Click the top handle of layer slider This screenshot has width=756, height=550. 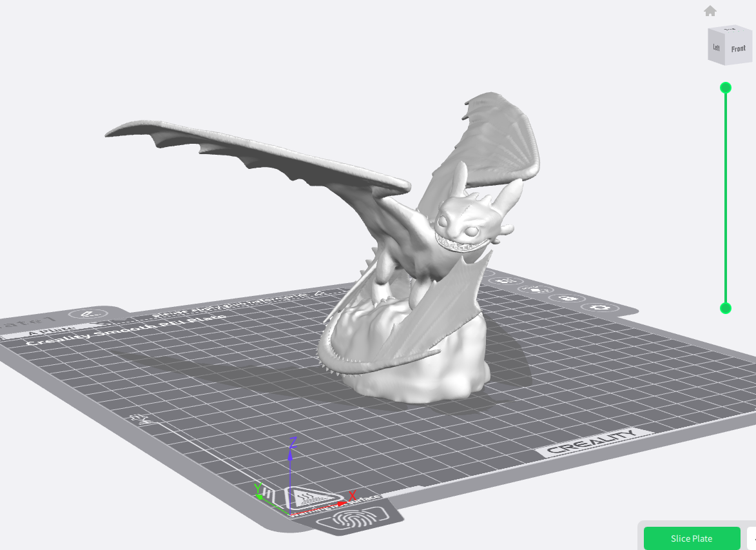pos(725,88)
